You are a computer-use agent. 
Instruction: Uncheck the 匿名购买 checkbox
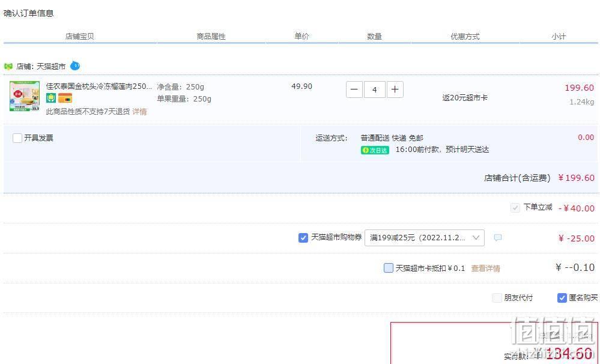coord(562,298)
